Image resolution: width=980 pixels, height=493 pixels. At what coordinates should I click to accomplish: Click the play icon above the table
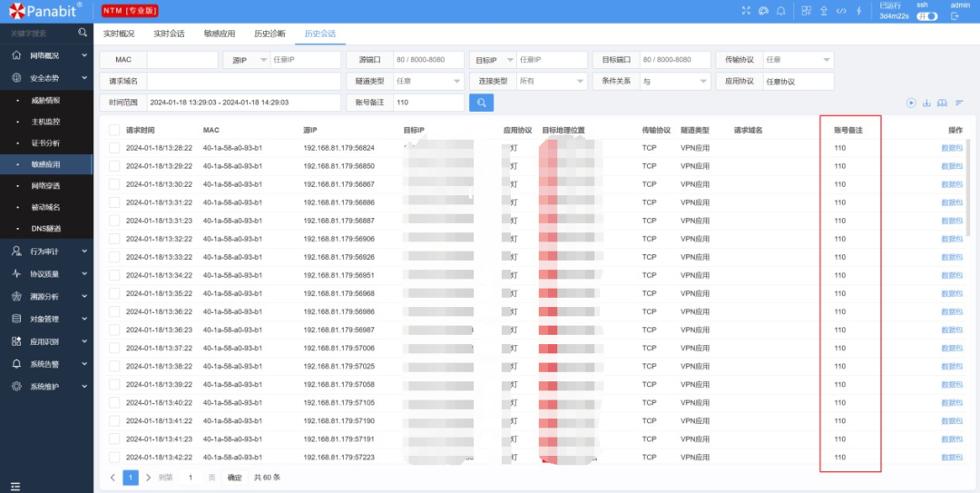coord(911,103)
